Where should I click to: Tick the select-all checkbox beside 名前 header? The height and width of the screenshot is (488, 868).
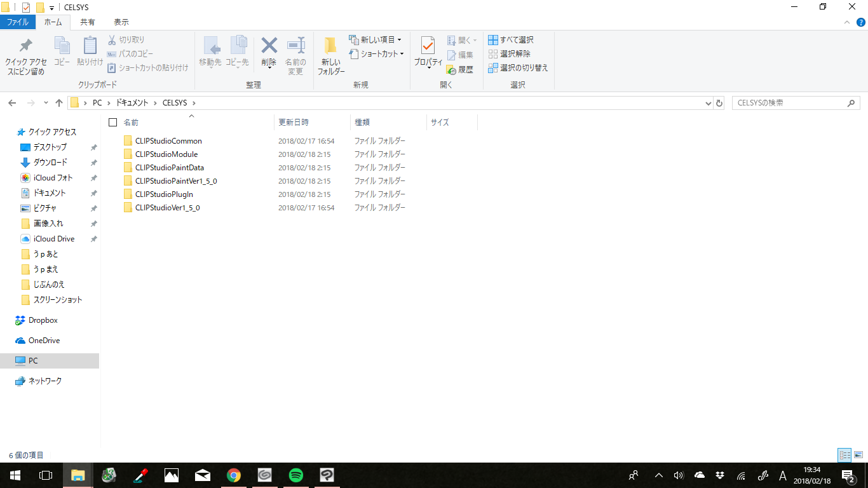(x=113, y=122)
